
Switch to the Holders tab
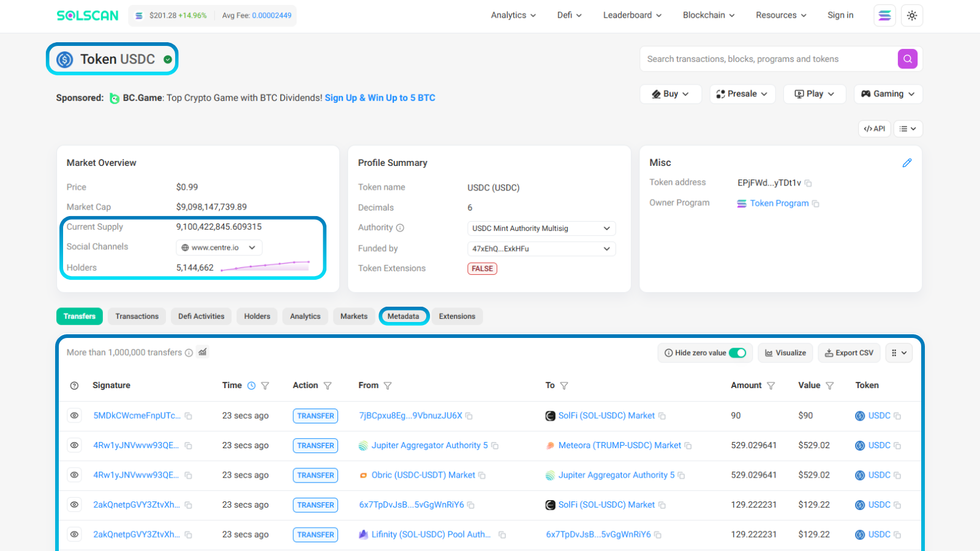pos(257,317)
